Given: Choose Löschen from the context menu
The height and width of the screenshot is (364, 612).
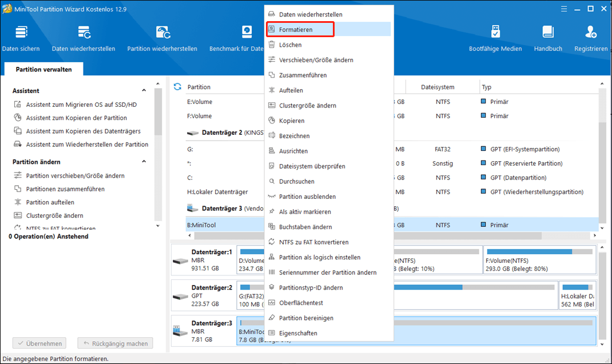Looking at the screenshot, I should (290, 45).
